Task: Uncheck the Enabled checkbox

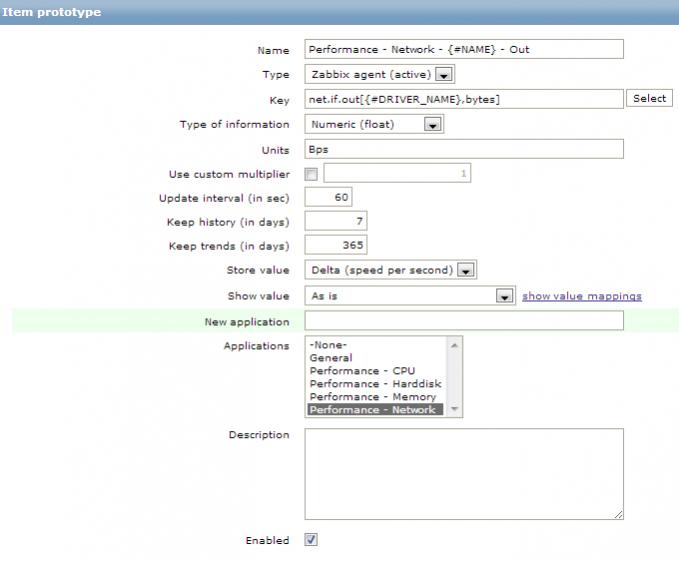Action: [311, 540]
